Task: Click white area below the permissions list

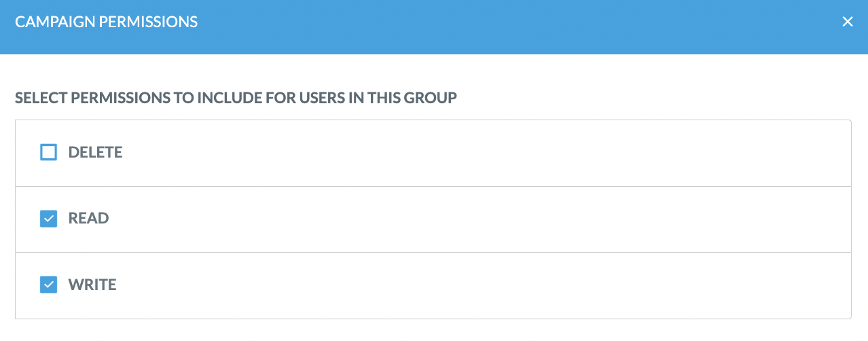Action: [x=435, y=330]
